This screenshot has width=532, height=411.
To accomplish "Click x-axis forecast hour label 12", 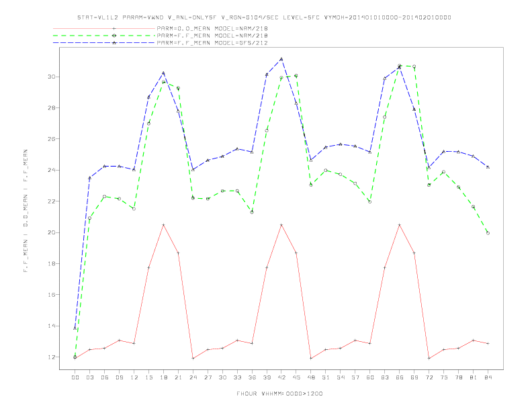I will coord(134,377).
